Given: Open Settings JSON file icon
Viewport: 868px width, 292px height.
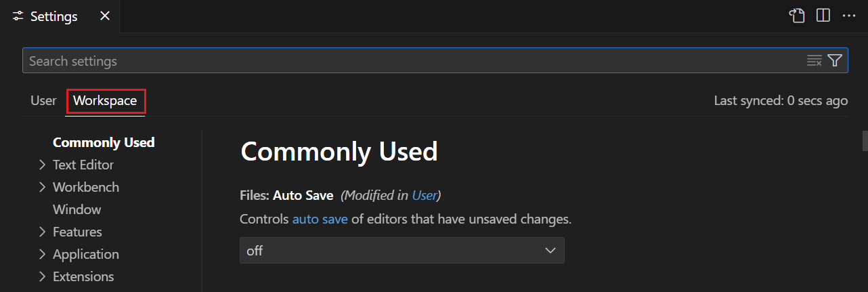Looking at the screenshot, I should click(x=797, y=16).
